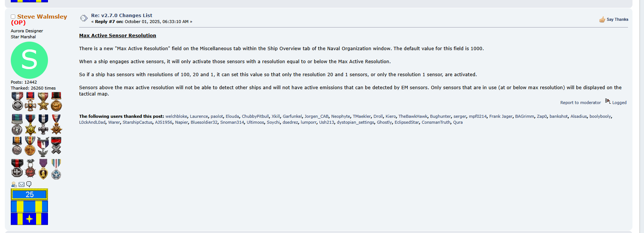Open thanked user StarshipCactus's profile
Viewport: 644px width, 233px height.
tap(137, 122)
